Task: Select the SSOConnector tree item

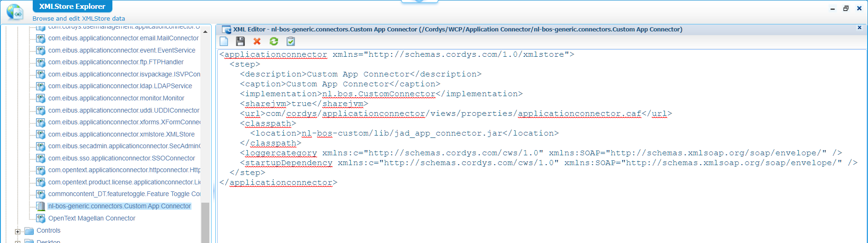Action: [121, 158]
